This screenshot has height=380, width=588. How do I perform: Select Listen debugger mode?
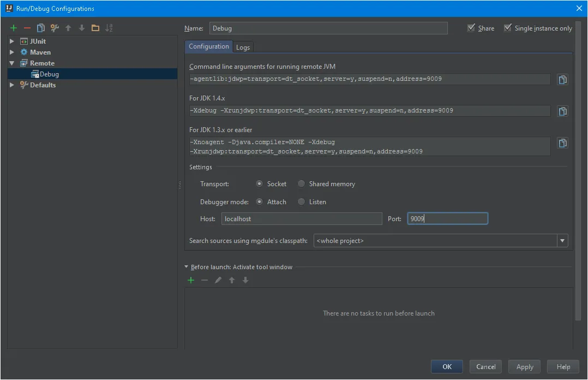pos(301,201)
